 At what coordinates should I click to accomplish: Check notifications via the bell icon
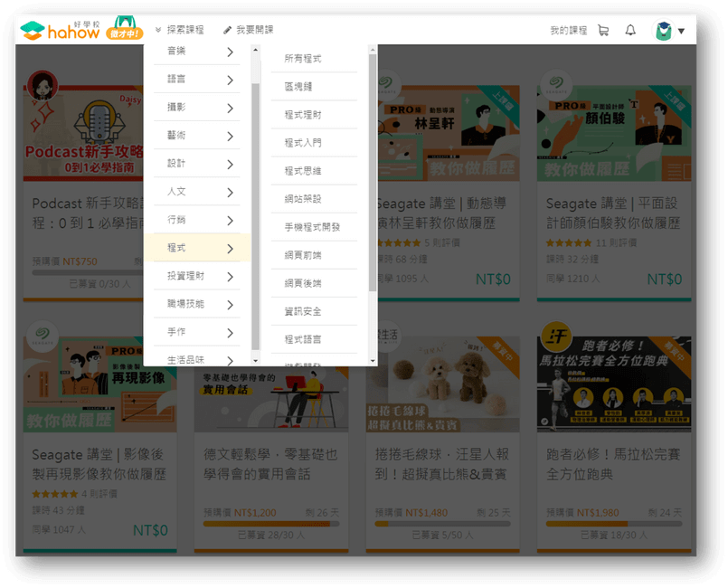point(632,29)
